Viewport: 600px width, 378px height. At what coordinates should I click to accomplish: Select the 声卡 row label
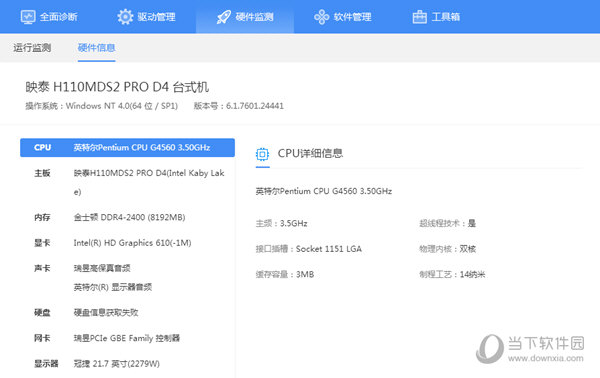click(x=42, y=268)
